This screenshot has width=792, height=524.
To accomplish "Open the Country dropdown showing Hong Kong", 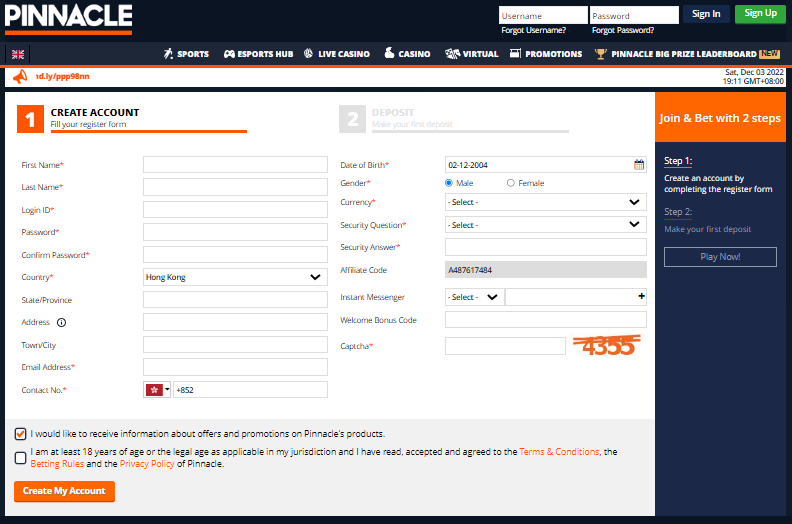I will click(235, 277).
